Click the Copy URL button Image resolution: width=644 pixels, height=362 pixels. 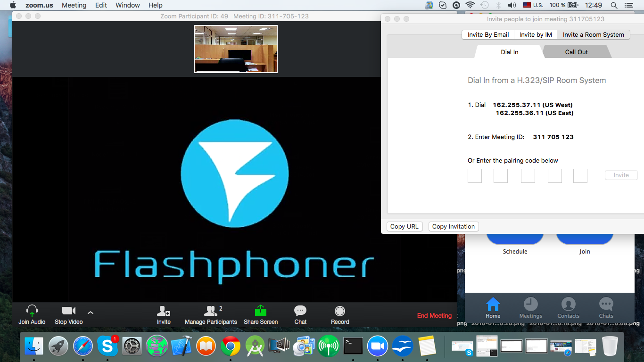coord(404,226)
